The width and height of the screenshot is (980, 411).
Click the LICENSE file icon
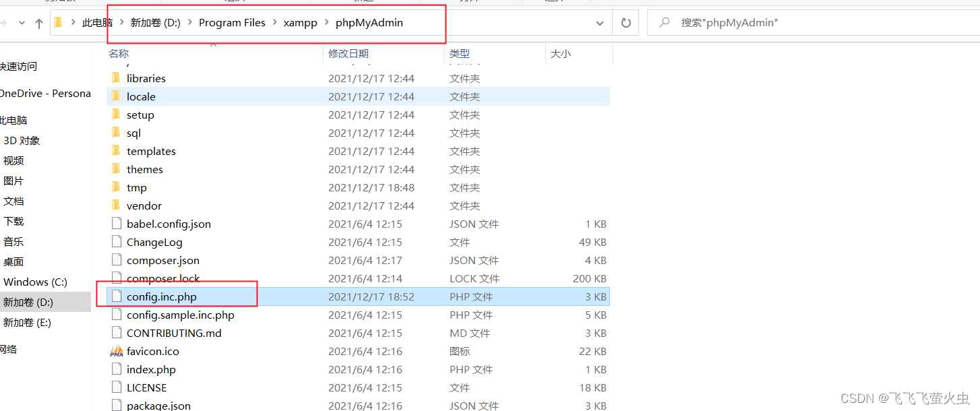click(116, 387)
